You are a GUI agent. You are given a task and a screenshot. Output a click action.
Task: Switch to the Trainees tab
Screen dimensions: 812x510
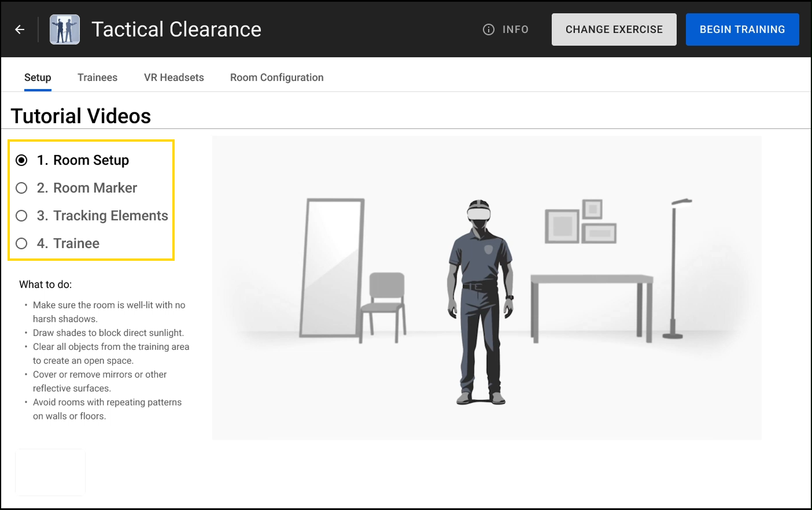click(x=97, y=77)
